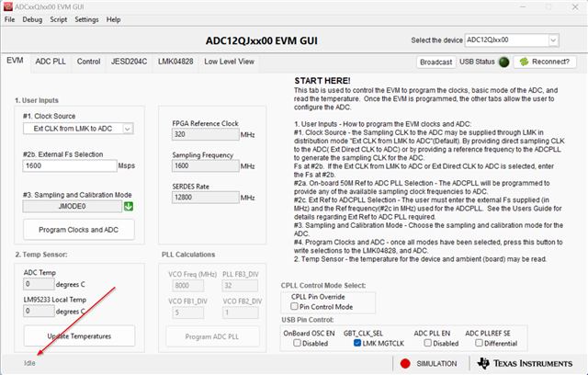The height and width of the screenshot is (375, 588).
Task: Click the Texas Instruments logo
Action: point(525,363)
